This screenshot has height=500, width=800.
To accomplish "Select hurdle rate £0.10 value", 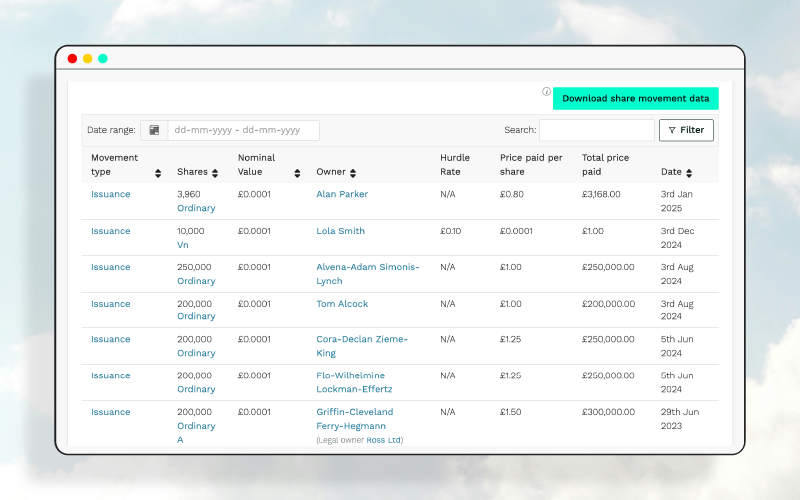I will coord(451,231).
